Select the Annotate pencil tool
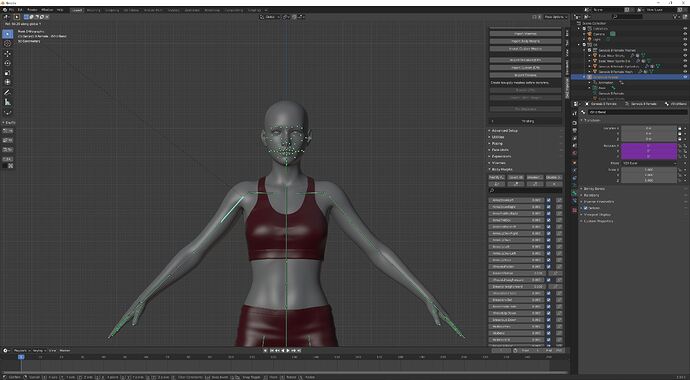Image resolution: width=690 pixels, height=380 pixels. click(x=7, y=92)
